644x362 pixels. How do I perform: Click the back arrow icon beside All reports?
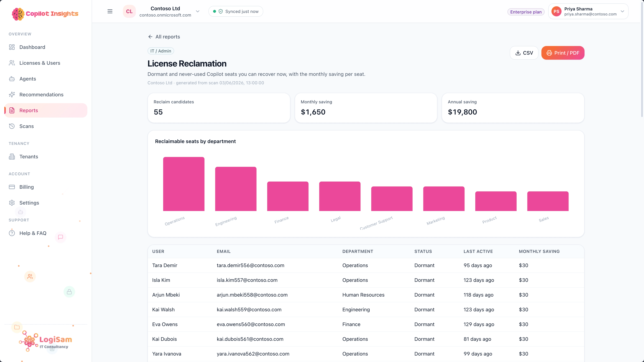[x=150, y=37]
